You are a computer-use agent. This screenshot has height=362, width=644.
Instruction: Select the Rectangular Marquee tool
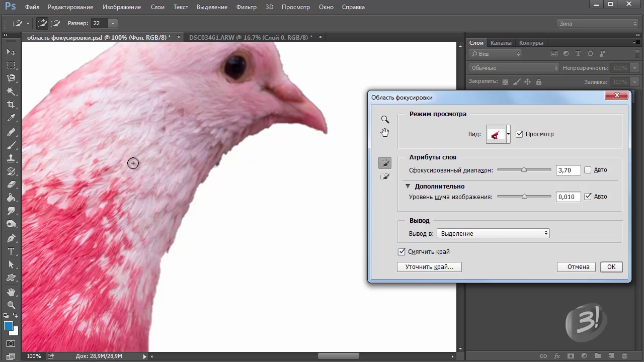[11, 65]
